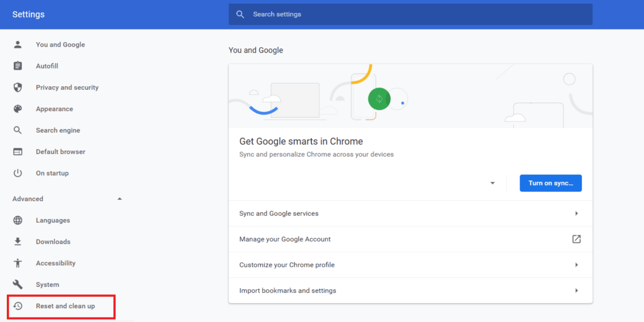Click the Settings title in the header
The image size is (644, 322).
28,14
